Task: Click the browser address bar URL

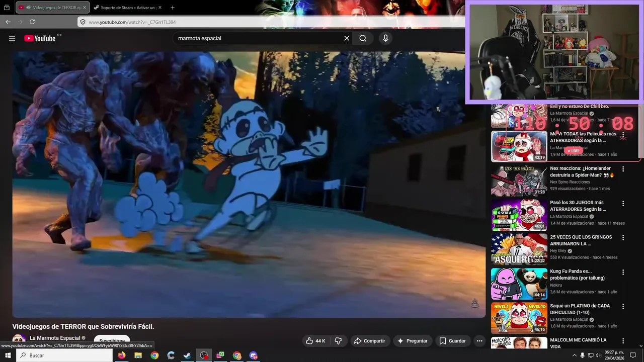Action: click(x=132, y=22)
